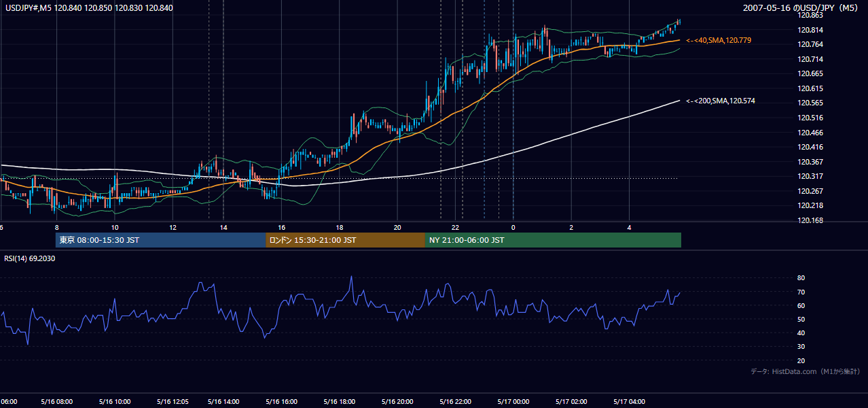
Task: Click the 200 SMA 120.574 line label
Action: click(x=721, y=101)
